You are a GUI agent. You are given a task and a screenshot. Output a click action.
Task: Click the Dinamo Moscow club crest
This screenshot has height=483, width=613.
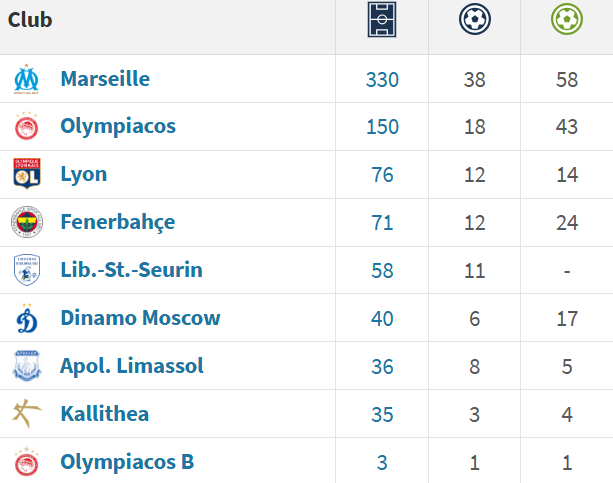point(26,318)
